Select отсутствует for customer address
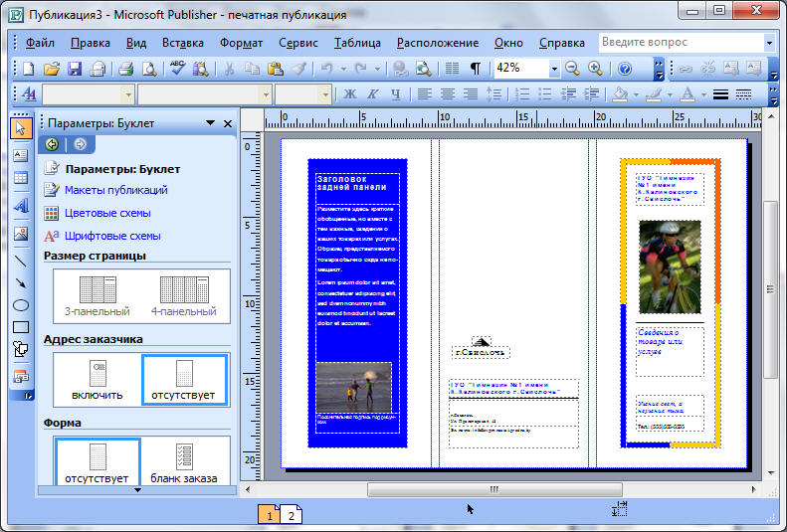 pos(184,380)
